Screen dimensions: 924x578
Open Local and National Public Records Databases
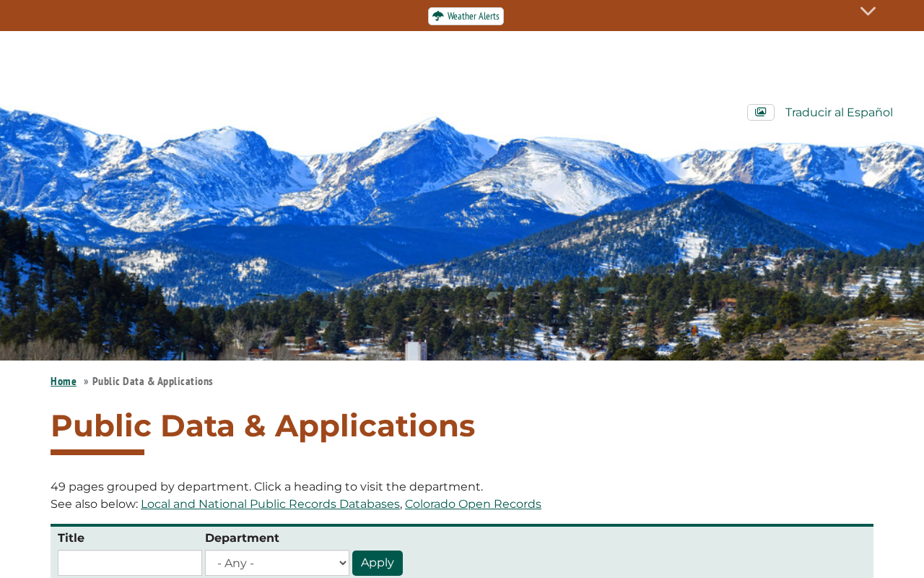pyautogui.click(x=270, y=504)
